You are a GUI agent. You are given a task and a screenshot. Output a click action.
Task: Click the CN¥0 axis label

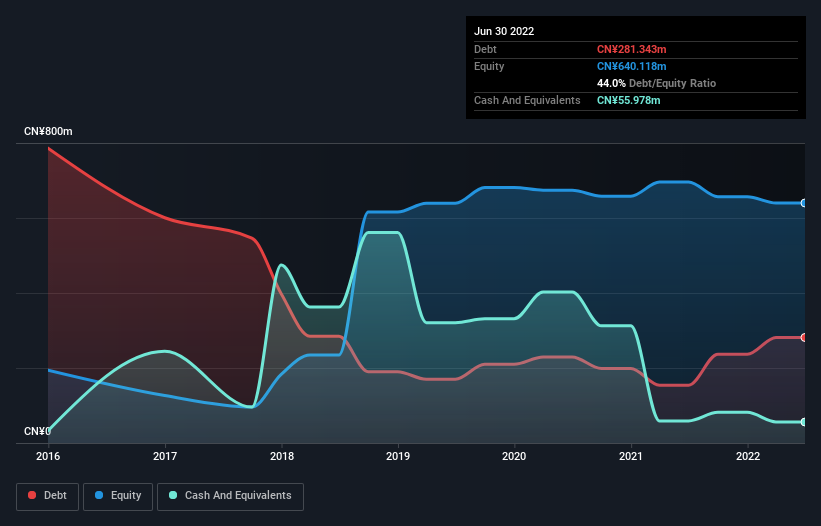pyautogui.click(x=37, y=431)
